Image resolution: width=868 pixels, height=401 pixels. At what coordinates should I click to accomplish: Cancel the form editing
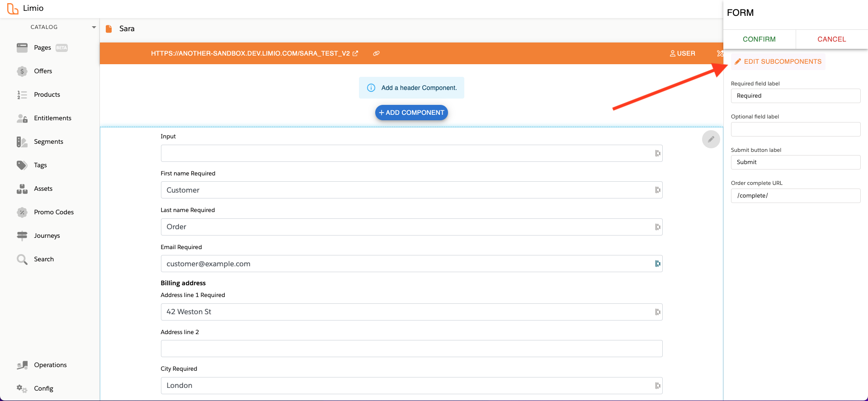click(x=831, y=39)
